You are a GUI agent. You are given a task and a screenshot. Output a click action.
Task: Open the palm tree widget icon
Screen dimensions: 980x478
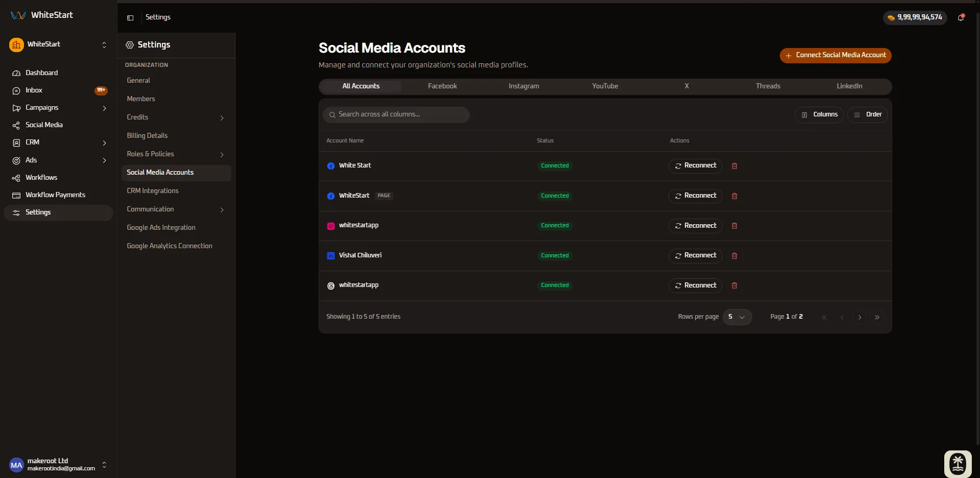tap(958, 464)
